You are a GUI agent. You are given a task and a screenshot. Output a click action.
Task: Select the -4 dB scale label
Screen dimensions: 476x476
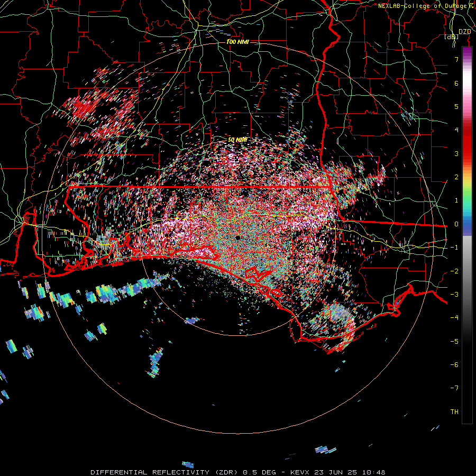(x=454, y=318)
